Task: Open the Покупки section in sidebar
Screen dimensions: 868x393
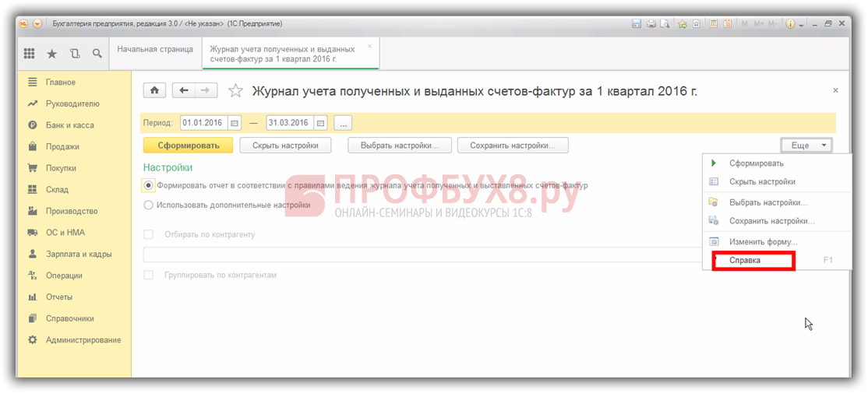Action: tap(73, 168)
